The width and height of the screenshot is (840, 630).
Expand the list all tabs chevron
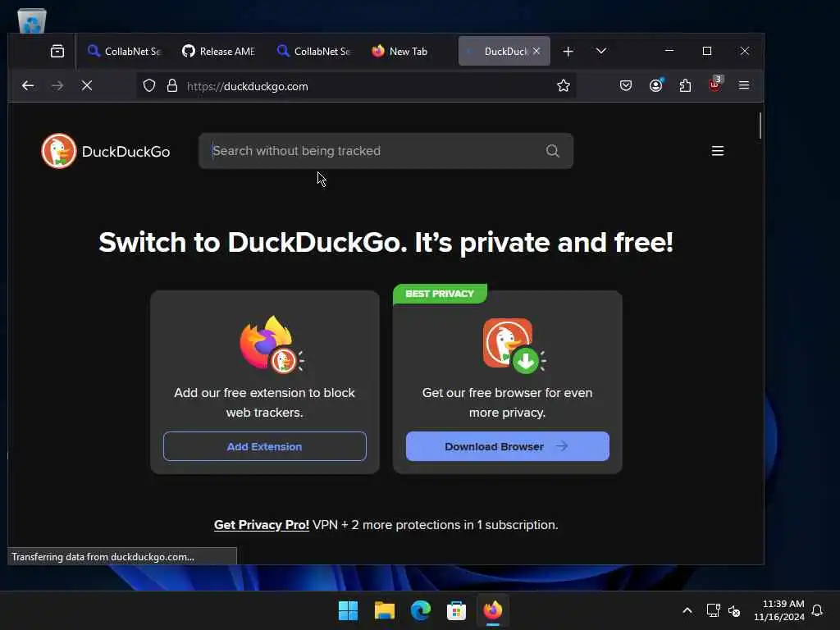(601, 52)
